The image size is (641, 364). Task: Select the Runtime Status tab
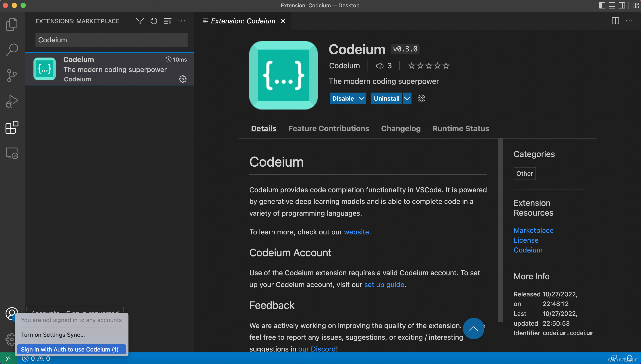[461, 128]
